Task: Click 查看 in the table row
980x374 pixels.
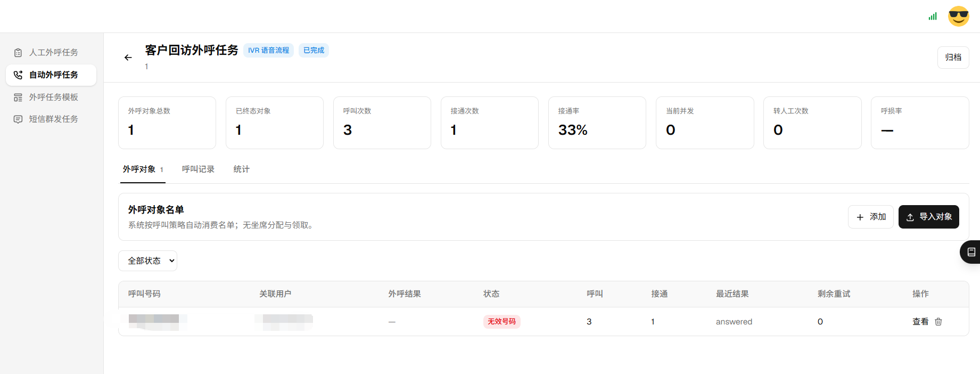Action: point(920,322)
